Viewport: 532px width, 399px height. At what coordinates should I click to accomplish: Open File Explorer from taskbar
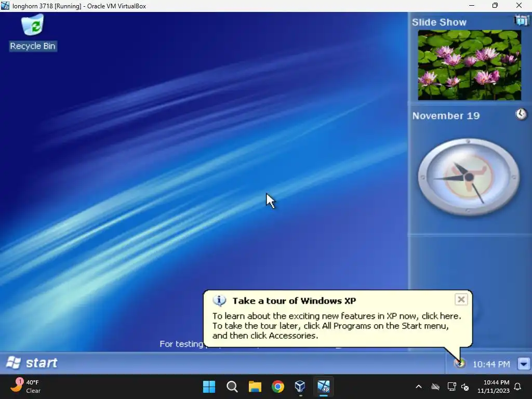pyautogui.click(x=255, y=387)
